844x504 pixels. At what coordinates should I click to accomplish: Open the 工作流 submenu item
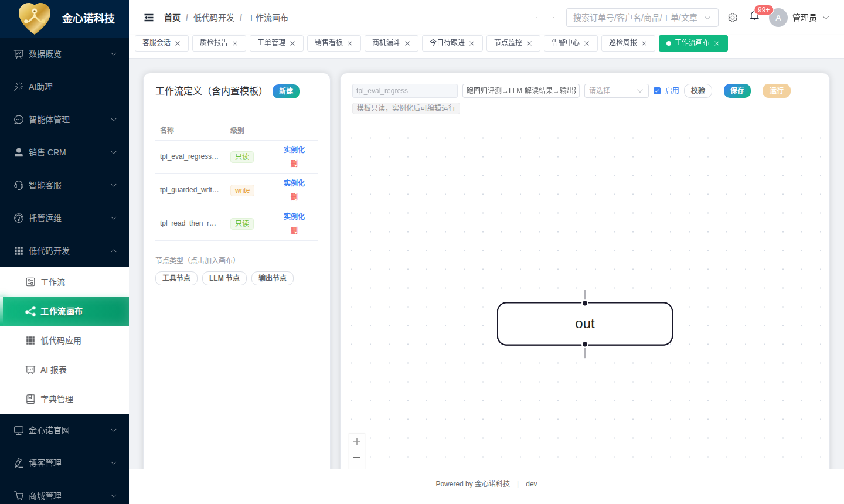[x=64, y=282]
